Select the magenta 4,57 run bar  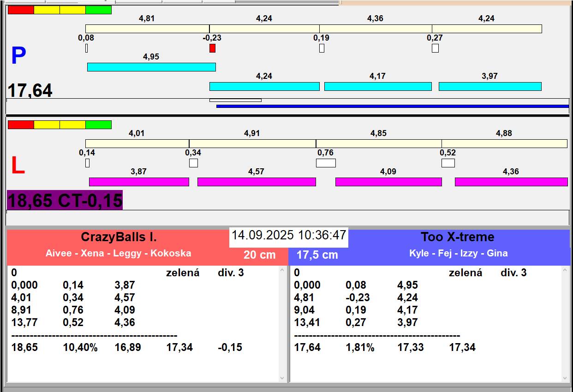click(x=257, y=182)
